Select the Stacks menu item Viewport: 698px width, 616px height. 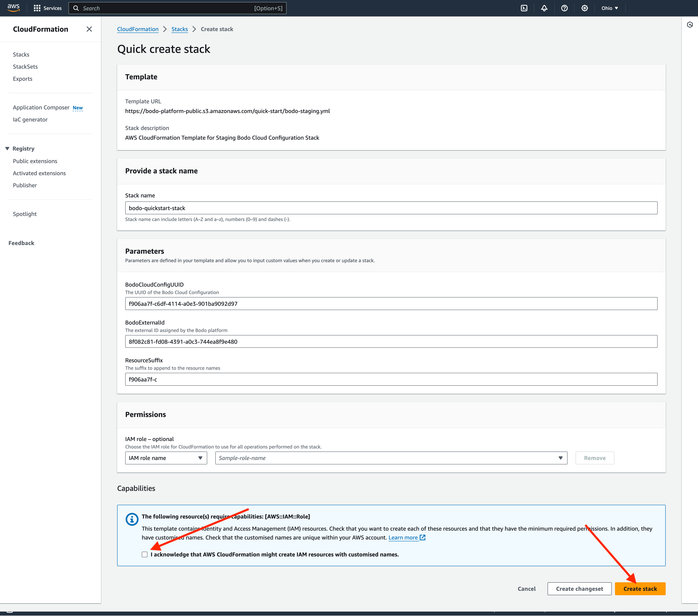[21, 54]
